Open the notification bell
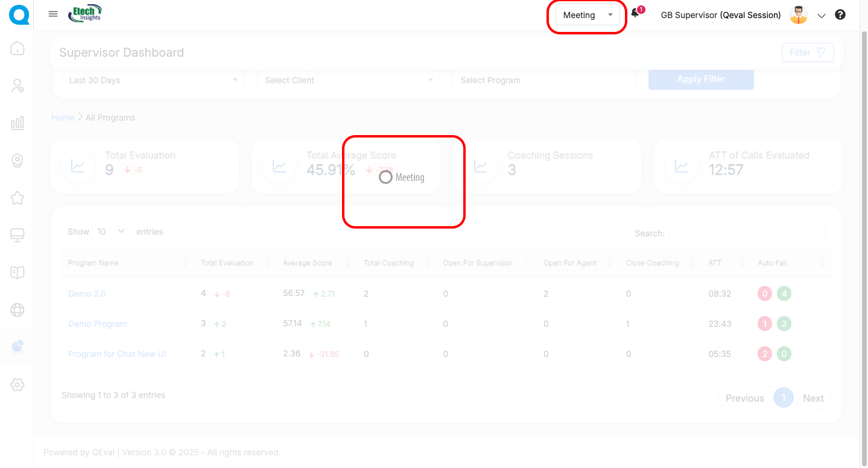Image resolution: width=868 pixels, height=468 pixels. [635, 14]
